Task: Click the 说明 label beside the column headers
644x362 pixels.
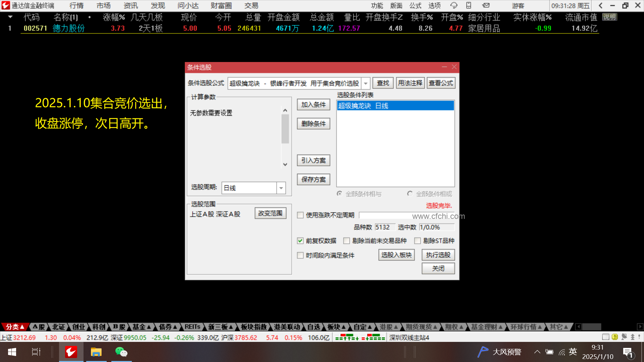Action: click(x=609, y=17)
